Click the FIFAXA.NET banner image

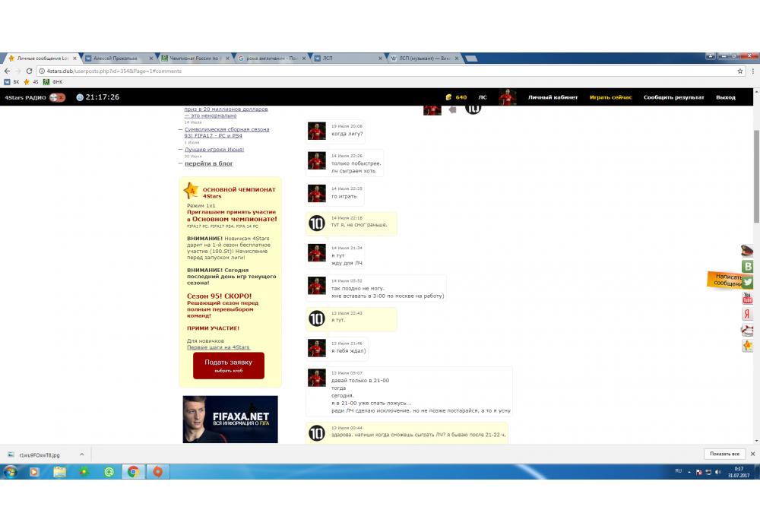[x=230, y=419]
